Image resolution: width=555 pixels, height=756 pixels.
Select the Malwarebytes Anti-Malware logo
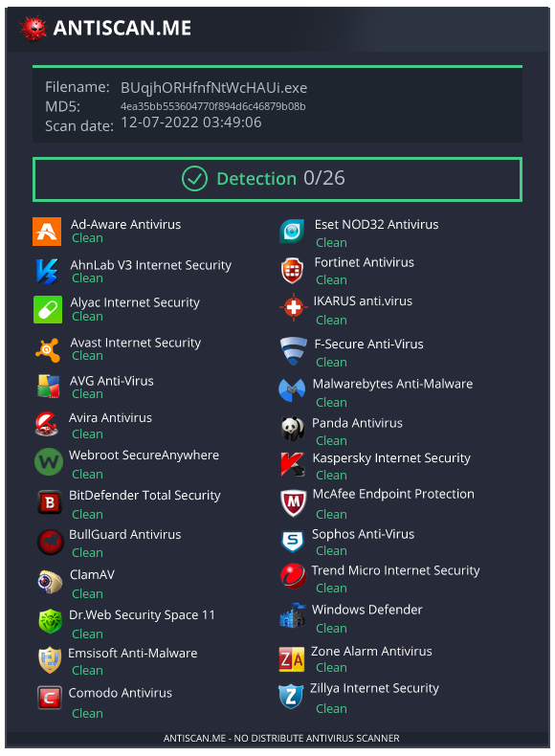point(292,390)
